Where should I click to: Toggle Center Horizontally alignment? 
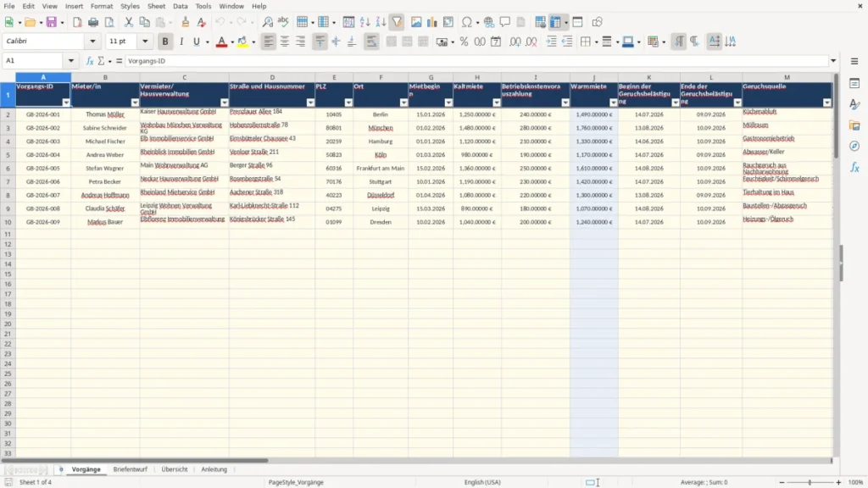coord(285,42)
